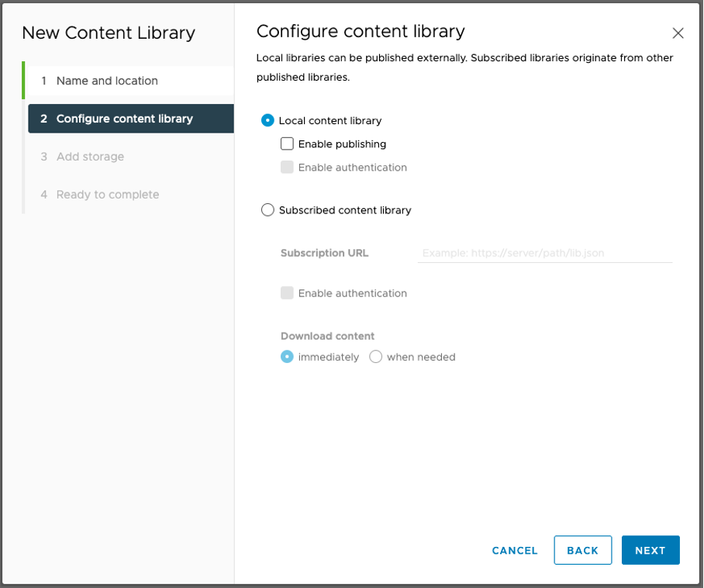This screenshot has width=704, height=588.
Task: Choose Subscribed content library option
Action: tap(267, 209)
